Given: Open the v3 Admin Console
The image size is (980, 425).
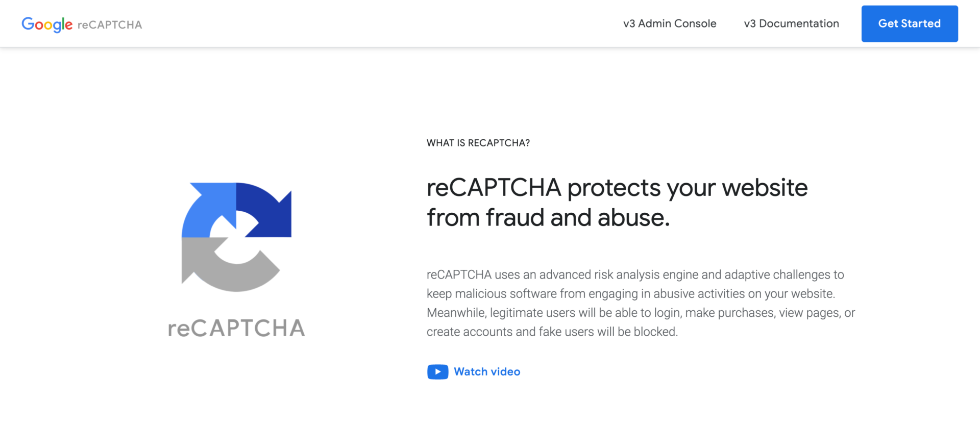Looking at the screenshot, I should (670, 23).
